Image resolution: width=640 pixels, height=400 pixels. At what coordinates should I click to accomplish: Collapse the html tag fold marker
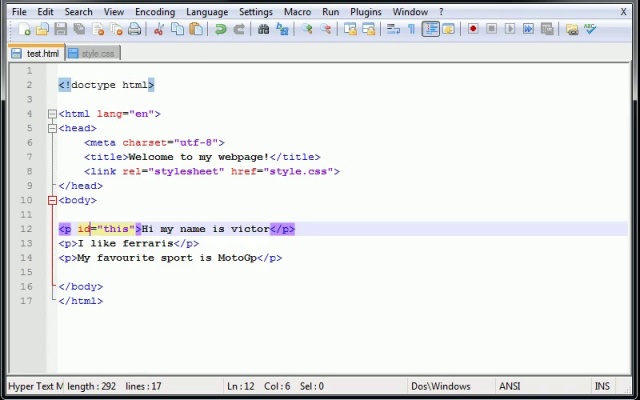pyautogui.click(x=52, y=114)
